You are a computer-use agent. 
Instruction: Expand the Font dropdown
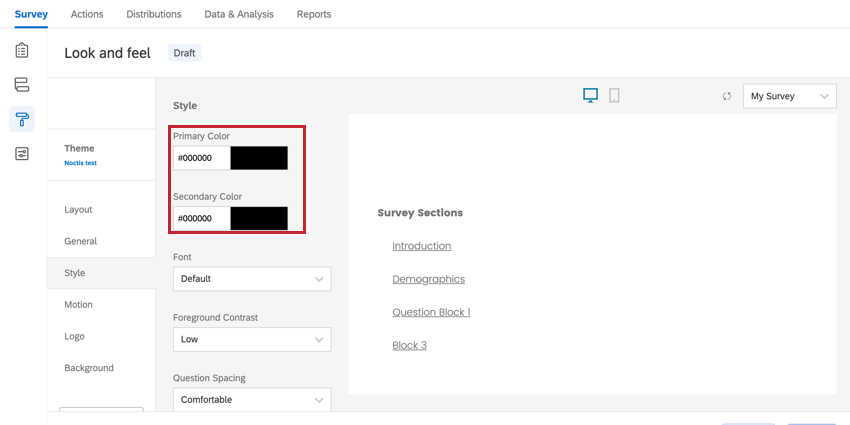click(251, 279)
